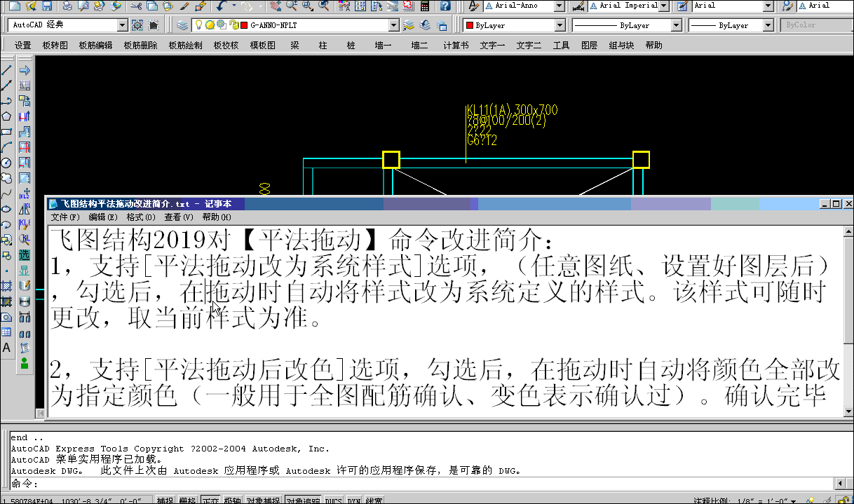Click the Zoom Realtime magnifier icon

[x=291, y=6]
